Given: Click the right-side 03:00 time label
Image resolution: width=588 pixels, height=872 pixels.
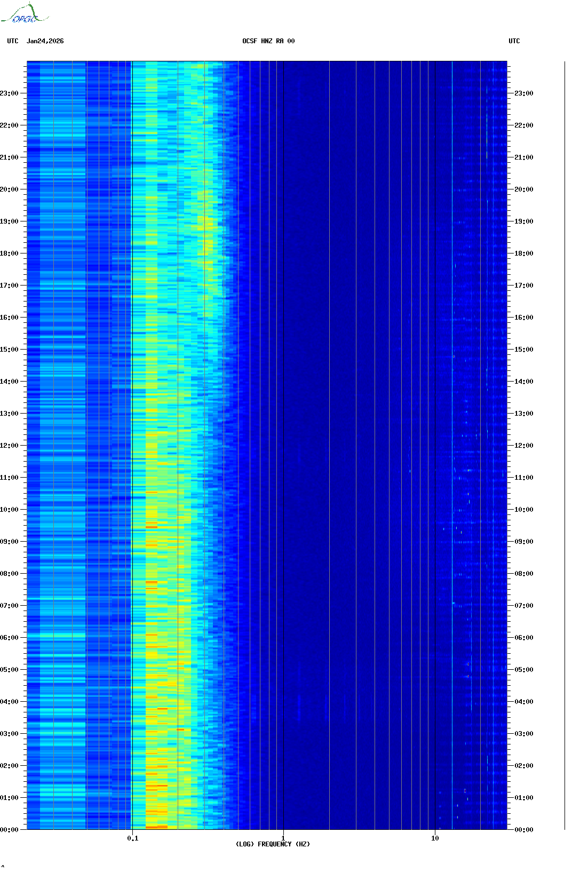Looking at the screenshot, I should pyautogui.click(x=524, y=734).
